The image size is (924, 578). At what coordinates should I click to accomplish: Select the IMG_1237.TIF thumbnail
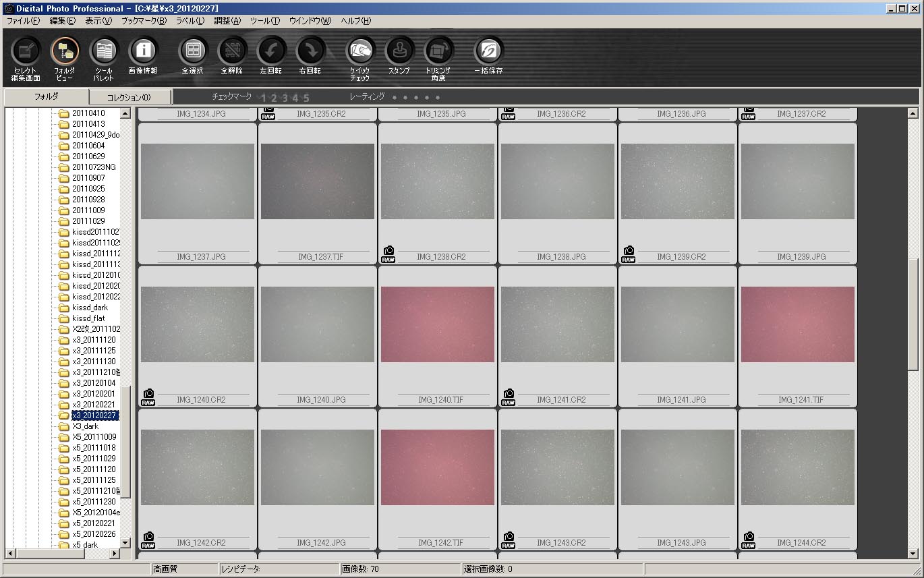click(x=318, y=181)
